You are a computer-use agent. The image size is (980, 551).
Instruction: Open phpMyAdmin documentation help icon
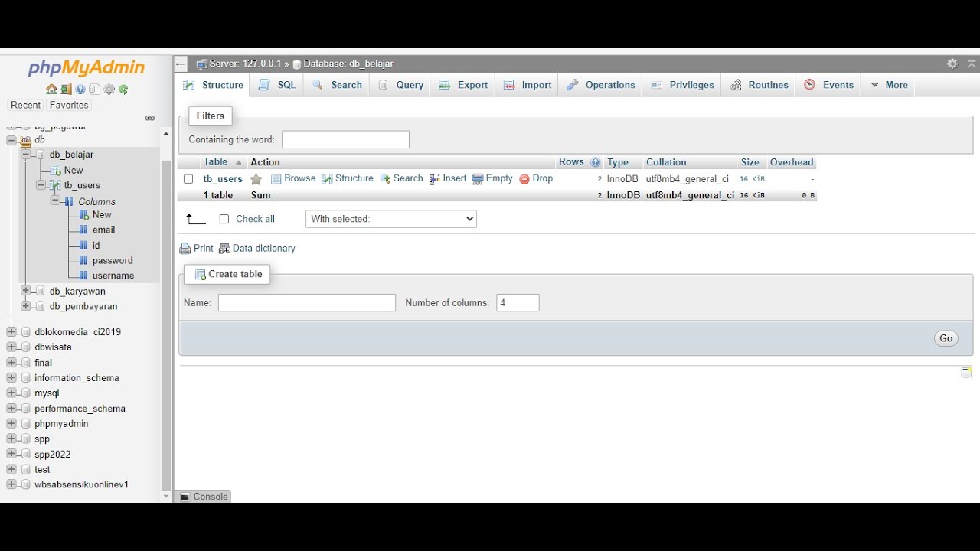(80, 90)
